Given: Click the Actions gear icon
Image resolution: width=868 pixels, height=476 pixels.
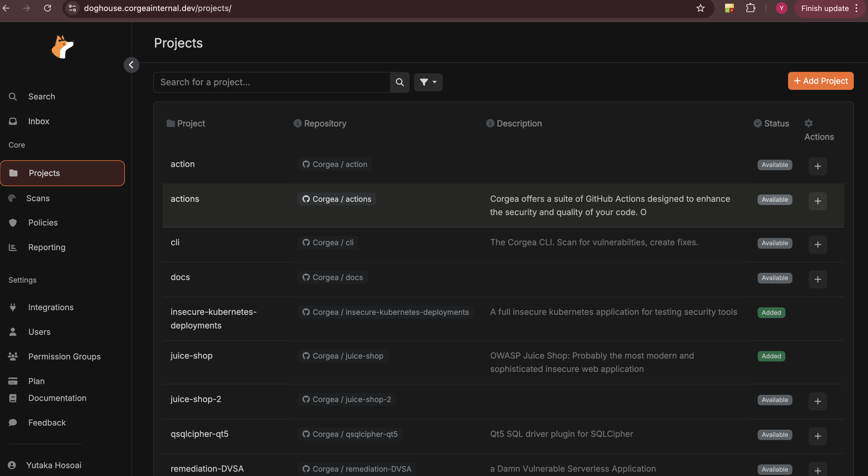Looking at the screenshot, I should pos(809,123).
